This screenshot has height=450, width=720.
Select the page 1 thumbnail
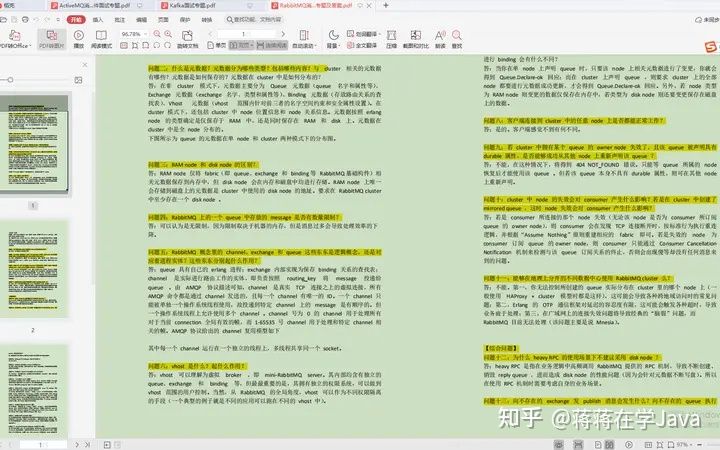(34, 144)
